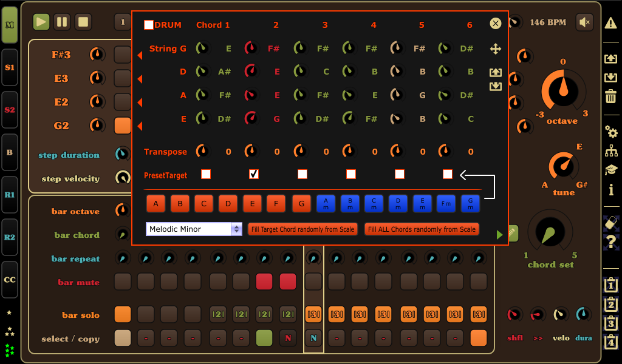Click the red arrow beside string A row
The image size is (622, 364).
pyautogui.click(x=140, y=103)
